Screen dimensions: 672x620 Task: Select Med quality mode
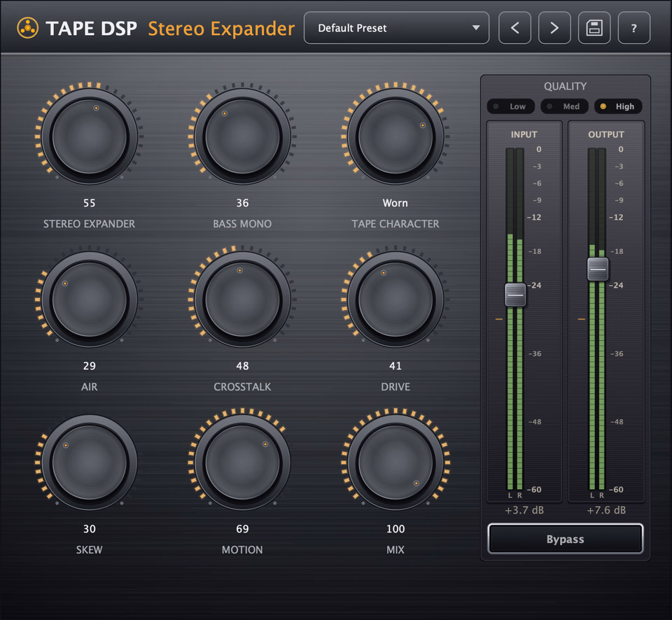click(564, 106)
